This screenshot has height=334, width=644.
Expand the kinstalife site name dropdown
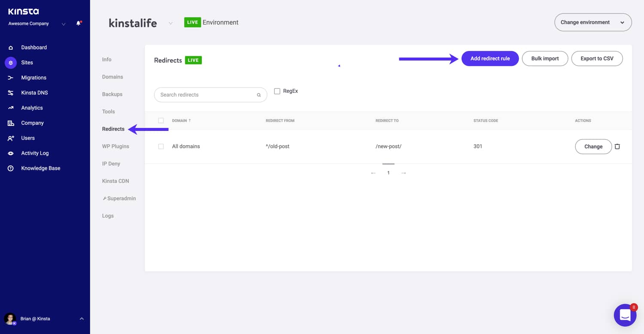(170, 23)
